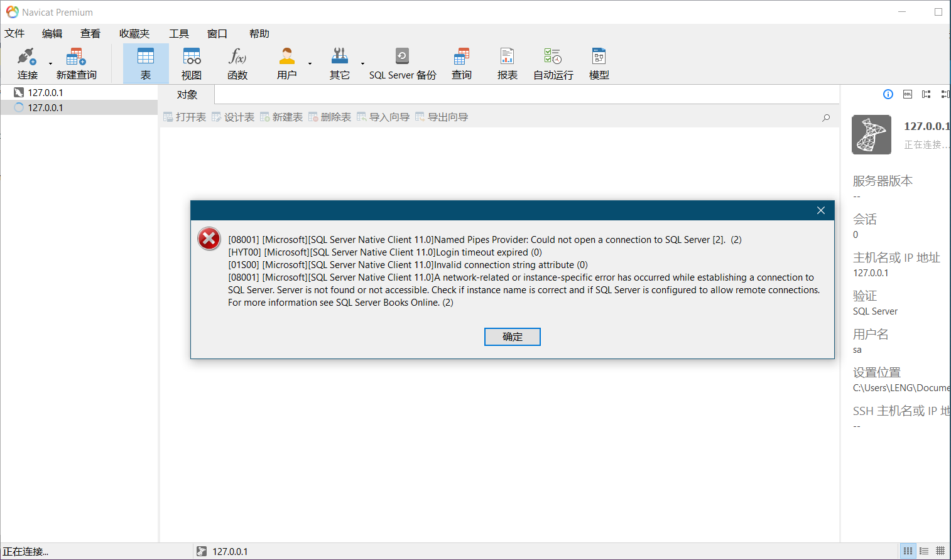Image resolution: width=951 pixels, height=560 pixels.
Task: Expand the 连接 dropdown arrow
Action: pos(50,63)
